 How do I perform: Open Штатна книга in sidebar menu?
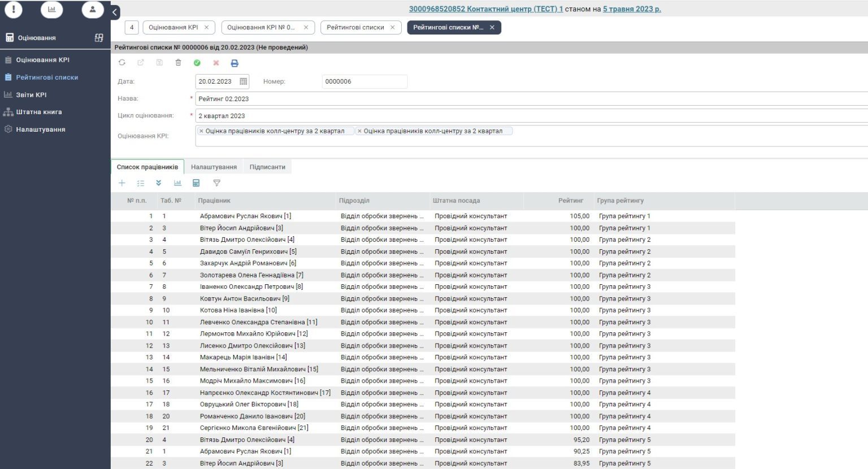[x=38, y=112]
